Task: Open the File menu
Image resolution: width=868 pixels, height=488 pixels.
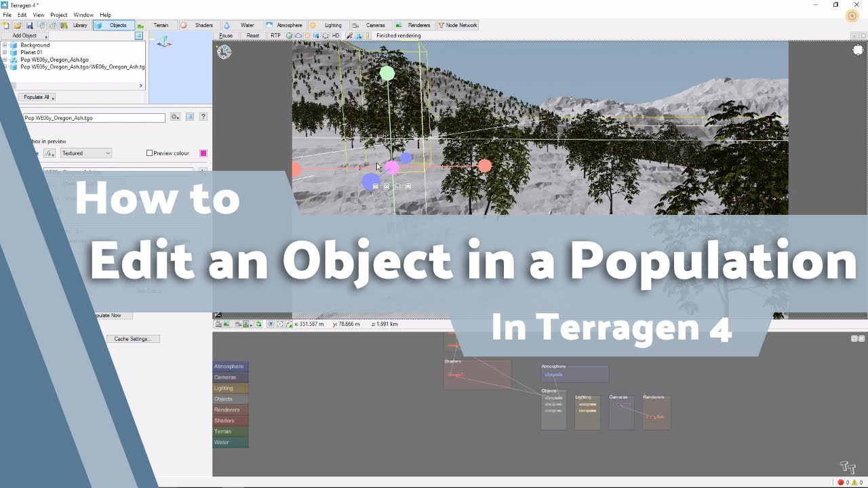Action: coord(7,15)
